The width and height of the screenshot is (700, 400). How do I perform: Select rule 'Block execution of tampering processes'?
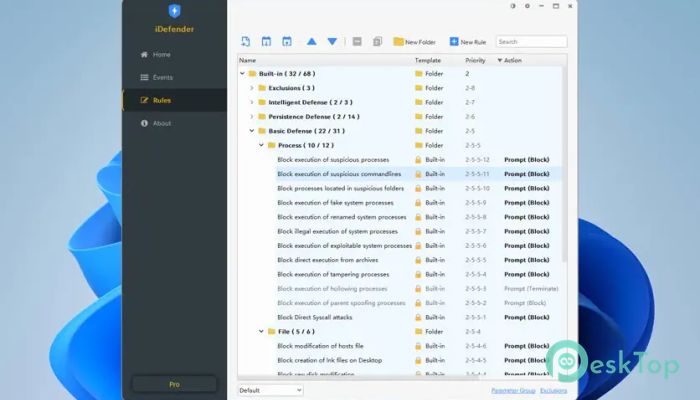333,274
